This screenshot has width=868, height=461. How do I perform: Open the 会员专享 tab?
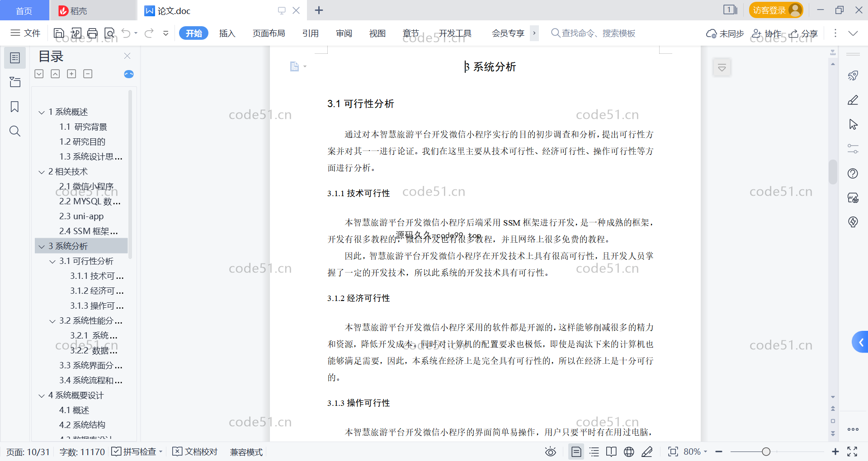tap(508, 33)
